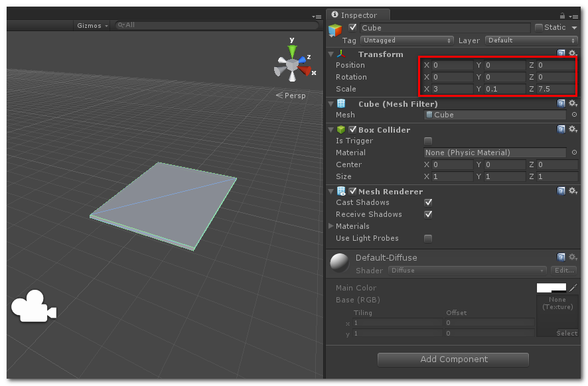This screenshot has width=588, height=386.
Task: Toggle the Cube active checkbox
Action: tap(352, 27)
